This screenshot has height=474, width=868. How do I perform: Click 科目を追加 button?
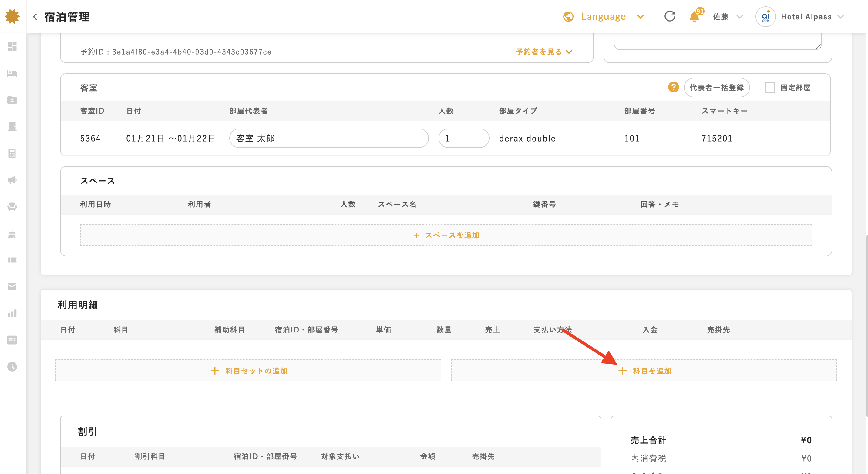[x=644, y=371]
